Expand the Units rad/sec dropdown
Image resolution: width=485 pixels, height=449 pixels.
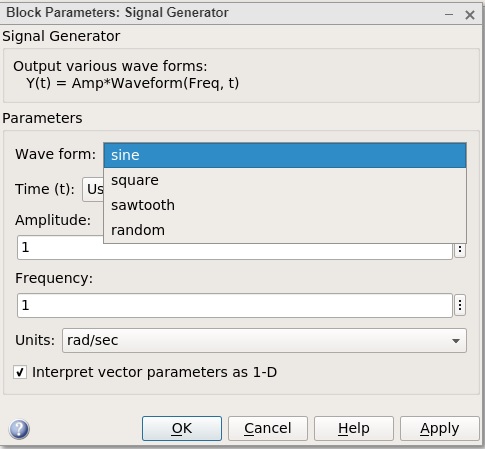[264, 340]
